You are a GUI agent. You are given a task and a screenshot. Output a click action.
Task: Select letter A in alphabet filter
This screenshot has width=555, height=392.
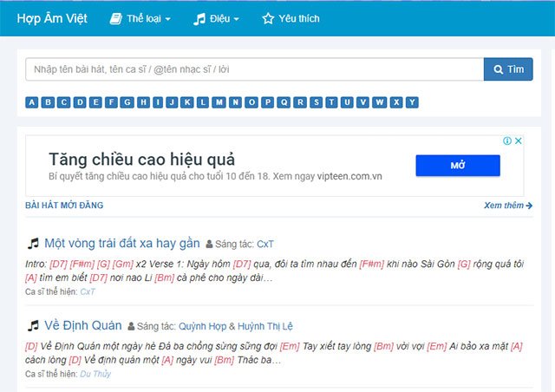click(32, 102)
